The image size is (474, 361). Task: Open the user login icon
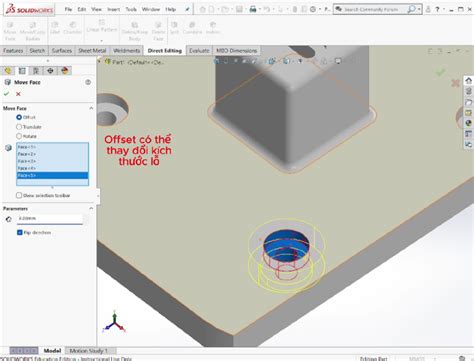pos(428,9)
